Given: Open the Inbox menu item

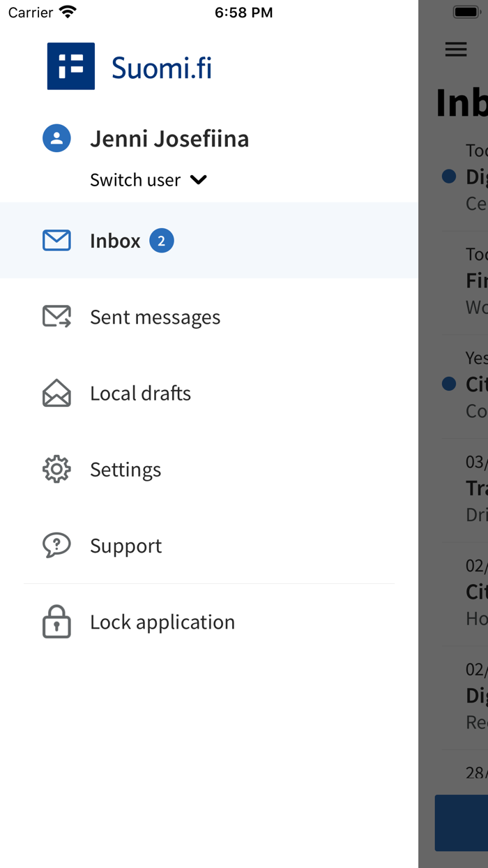Looking at the screenshot, I should pos(115,241).
